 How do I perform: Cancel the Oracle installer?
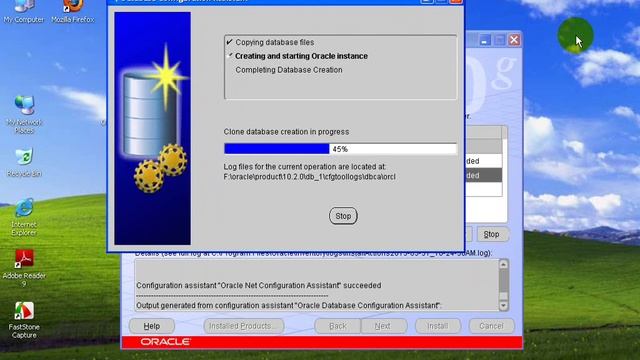[491, 326]
